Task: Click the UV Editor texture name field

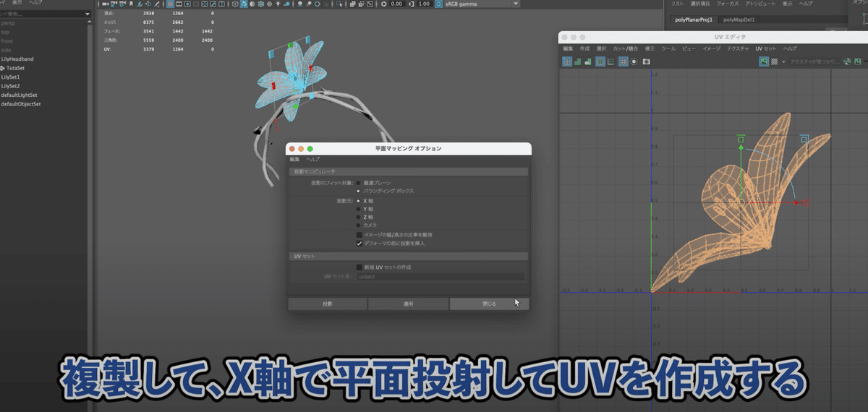Action: tap(814, 62)
